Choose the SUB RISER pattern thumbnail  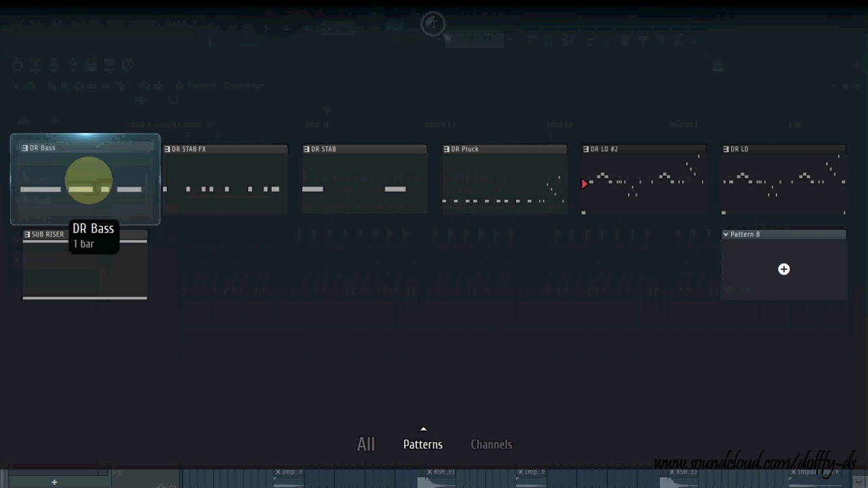click(85, 265)
